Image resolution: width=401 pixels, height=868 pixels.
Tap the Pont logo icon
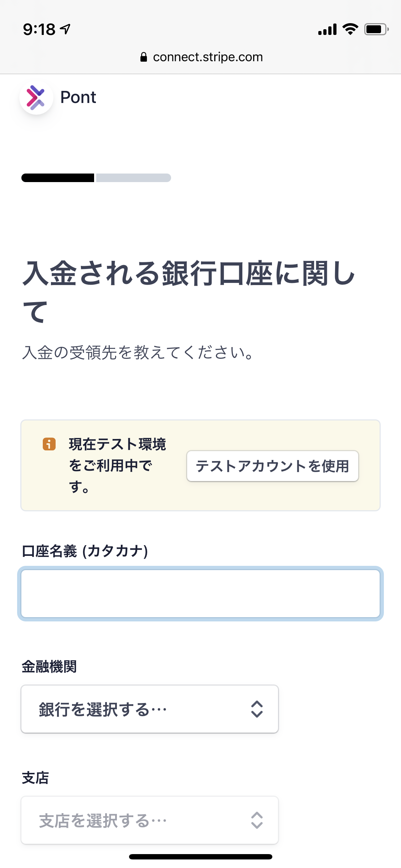click(36, 97)
